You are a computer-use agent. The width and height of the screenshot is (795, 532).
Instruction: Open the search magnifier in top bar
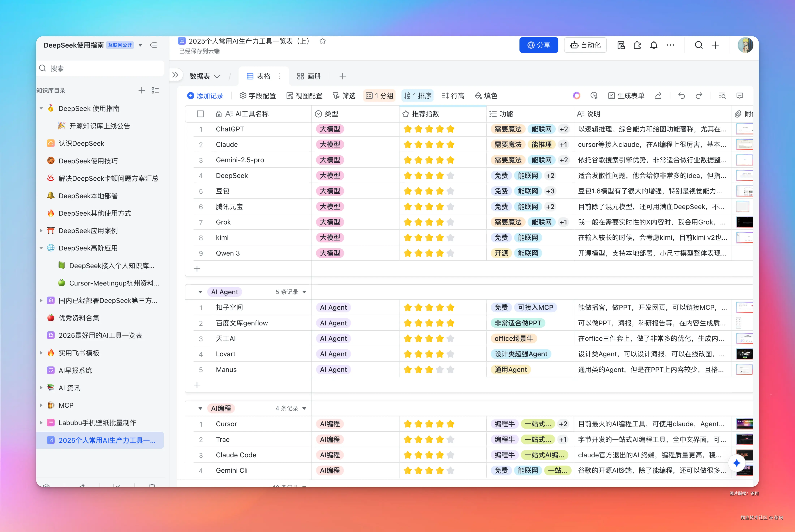699,45
